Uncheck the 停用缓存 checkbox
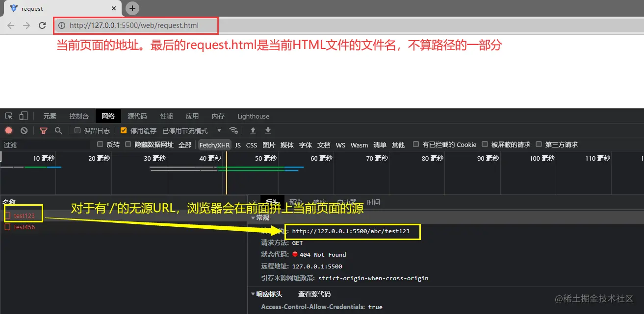 click(124, 130)
